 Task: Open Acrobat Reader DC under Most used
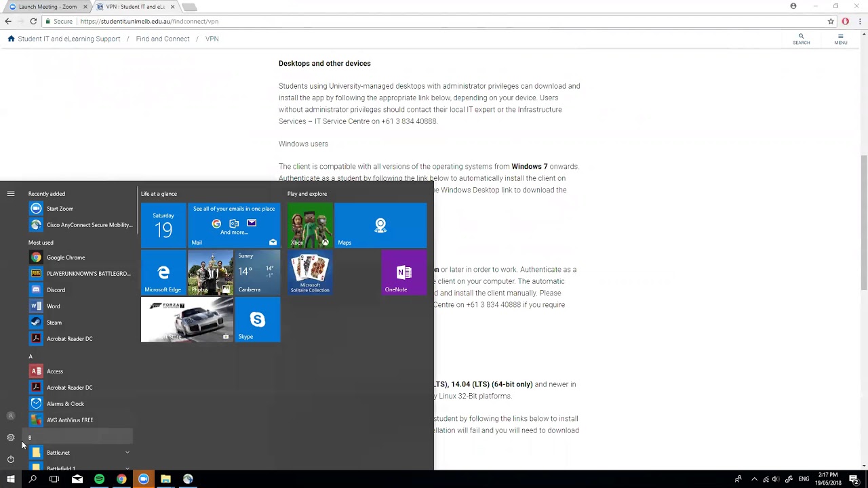click(80, 339)
